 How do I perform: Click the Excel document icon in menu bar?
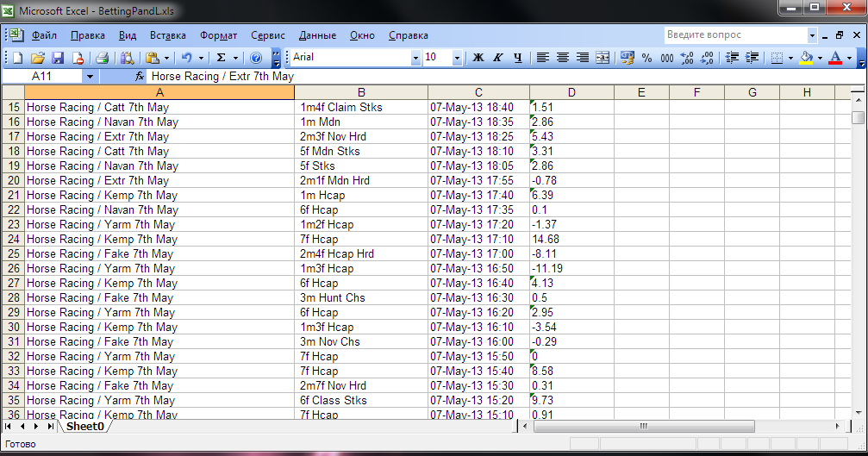pyautogui.click(x=16, y=34)
